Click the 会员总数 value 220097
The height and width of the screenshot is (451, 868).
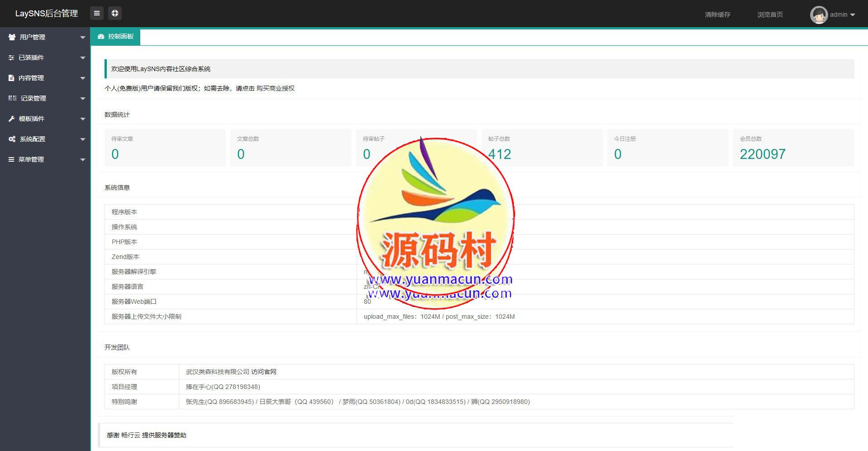(763, 154)
